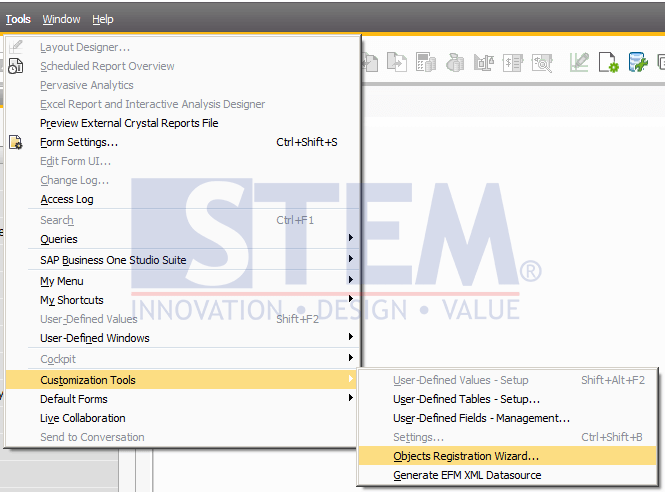
Task: Select Preview External Crystal Reports File
Action: point(182,123)
